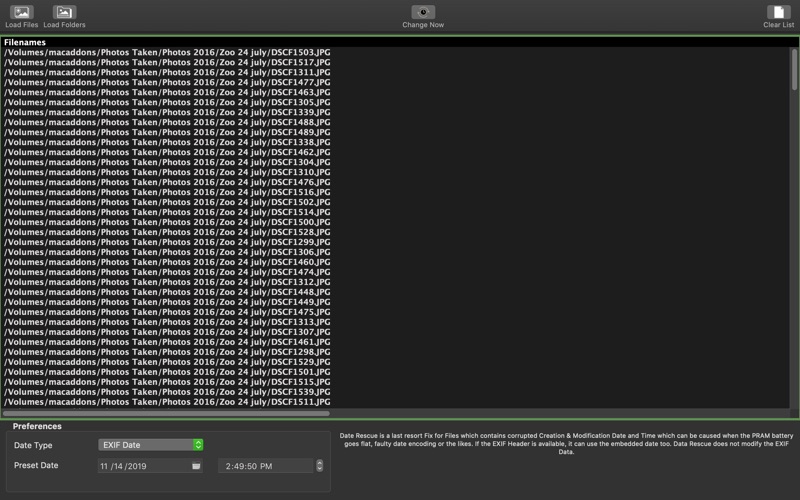Select the DSCF1460.JPG file row

396,262
